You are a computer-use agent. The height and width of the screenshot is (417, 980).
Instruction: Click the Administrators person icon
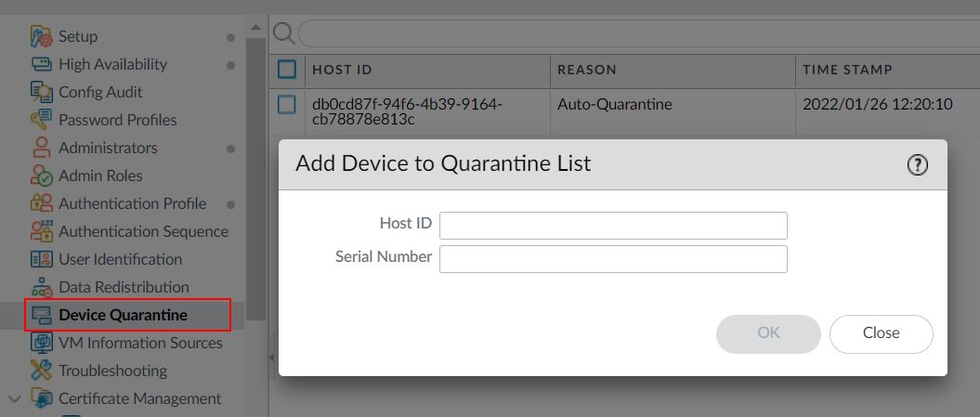point(41,148)
